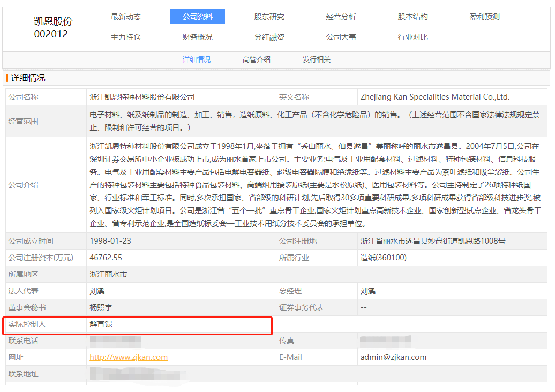The height and width of the screenshot is (392, 555).
Task: Click the 所属地区 row label
Action: point(23,274)
